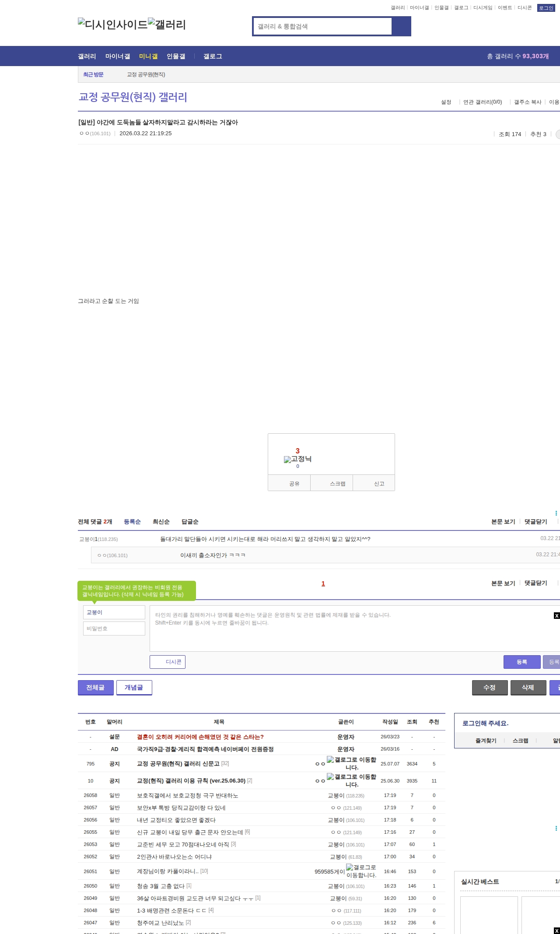Screen dimensions: 560x934
Task: Open post 청송 3월 고충 없다
Action: tap(161, 886)
